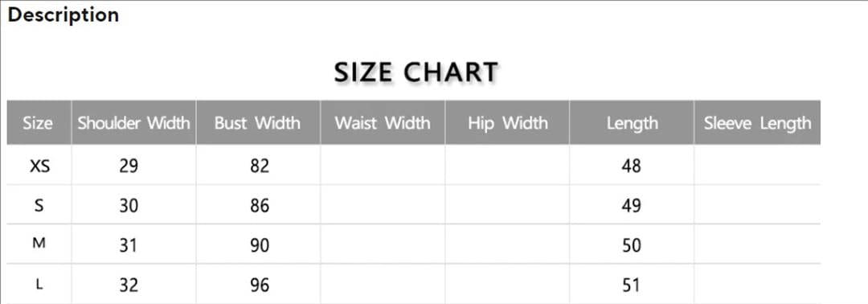Click the Shoulder Width column header
Viewport: 868px width, 304px height.
click(x=134, y=122)
